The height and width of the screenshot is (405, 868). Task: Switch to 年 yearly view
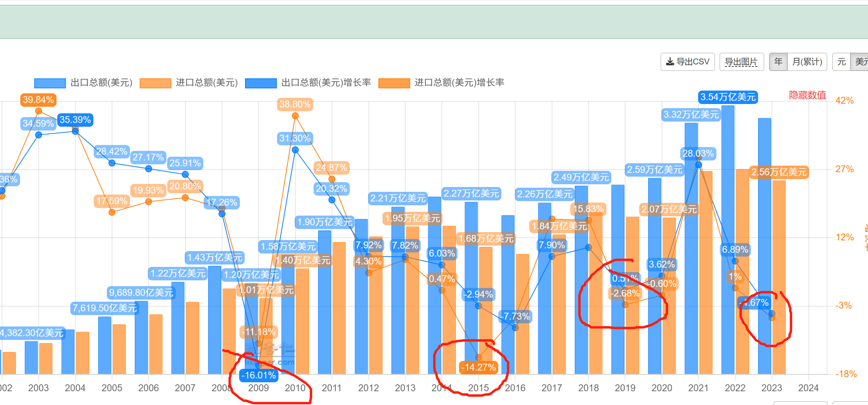point(778,62)
